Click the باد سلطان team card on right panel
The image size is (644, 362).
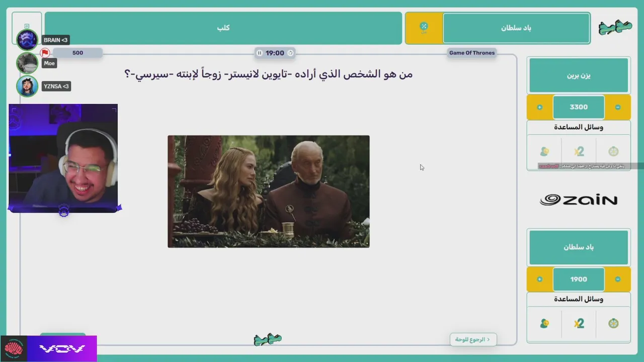pos(579,247)
